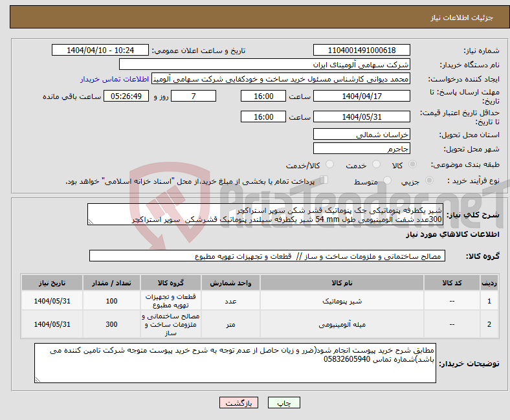Click the requester field محمد دیوانی

(281, 79)
